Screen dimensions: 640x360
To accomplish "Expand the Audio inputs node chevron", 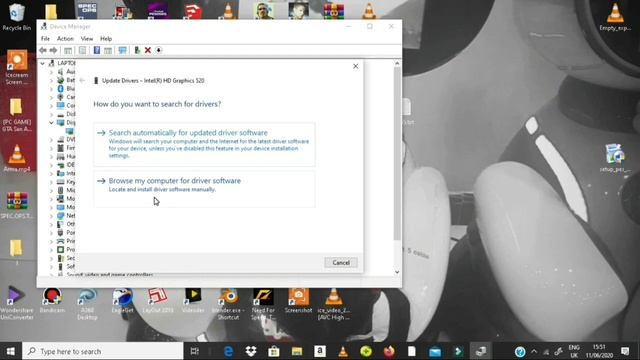I will [51, 72].
